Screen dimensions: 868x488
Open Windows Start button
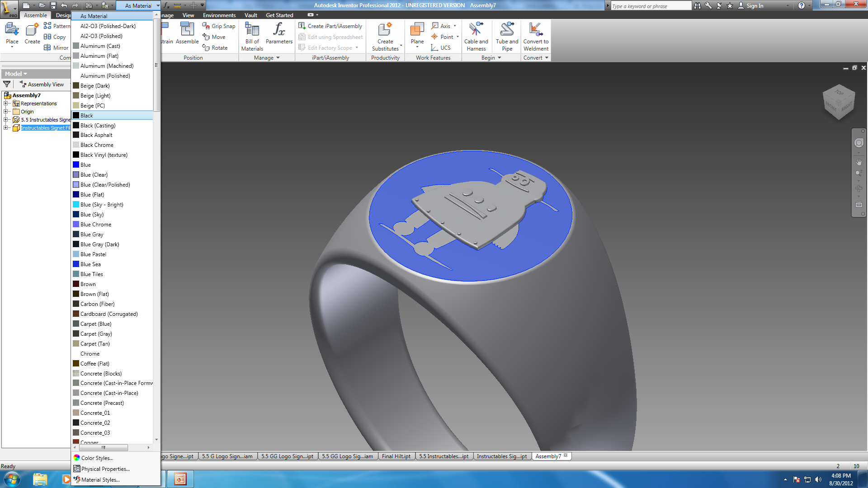click(x=11, y=479)
